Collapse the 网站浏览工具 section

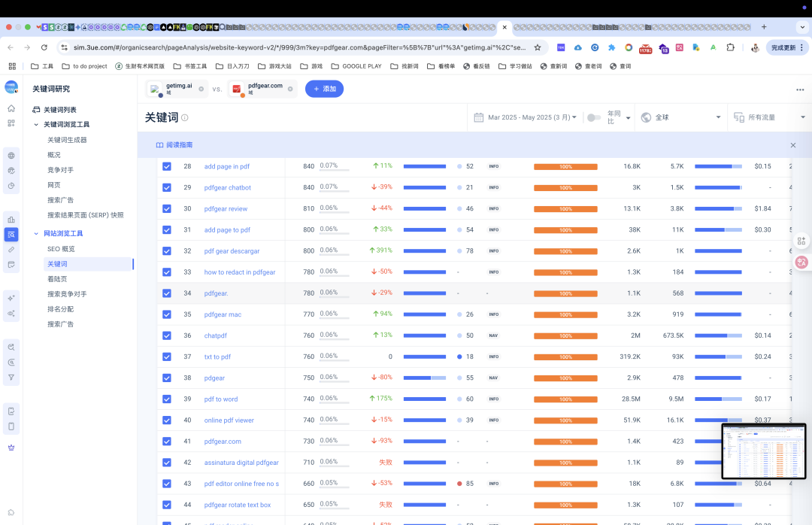pyautogui.click(x=36, y=234)
